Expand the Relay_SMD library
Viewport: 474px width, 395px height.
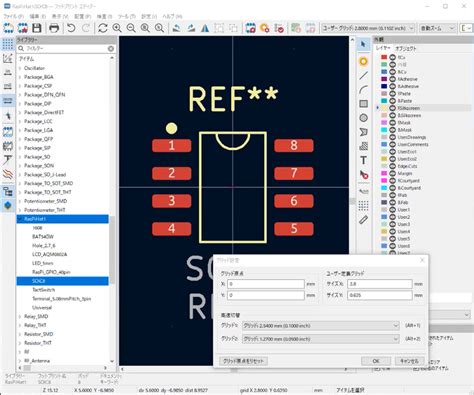(20, 316)
